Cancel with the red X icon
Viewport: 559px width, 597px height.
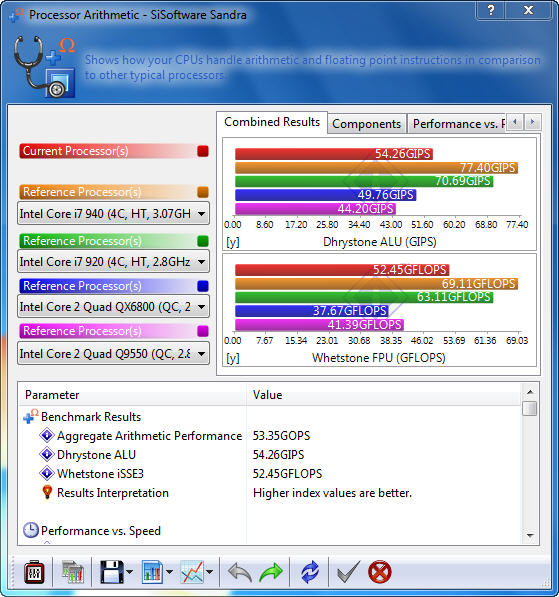pyautogui.click(x=380, y=571)
